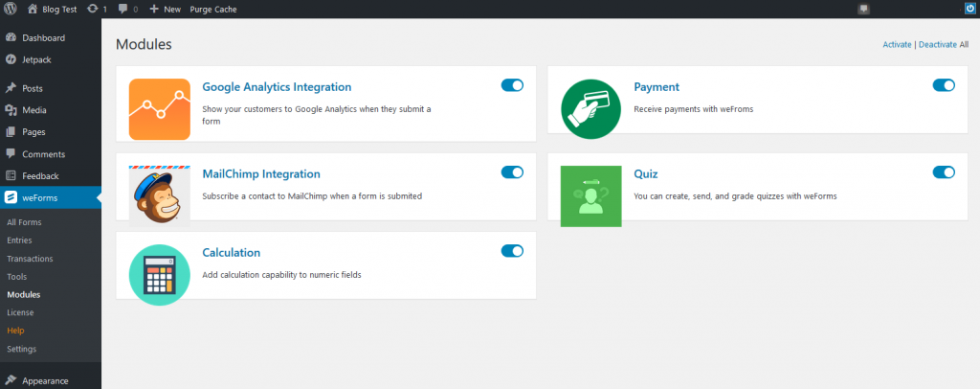
Task: Open the Entries submenu
Action: pos(19,240)
